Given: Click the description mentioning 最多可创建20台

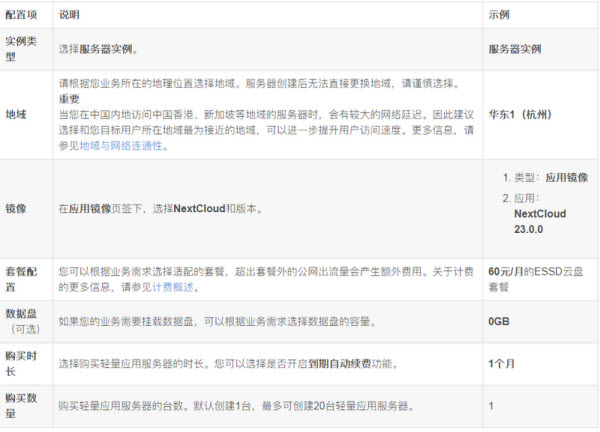Looking at the screenshot, I should click(237, 406).
